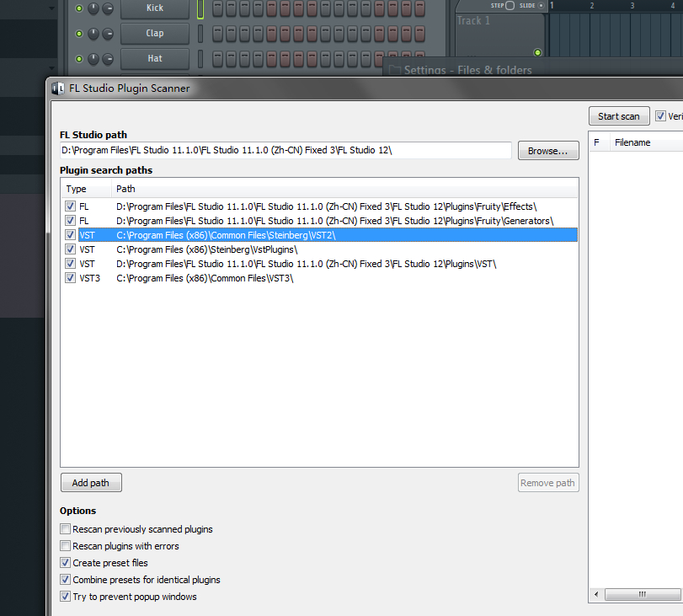
Task: Disable Create preset files option
Action: click(x=66, y=563)
